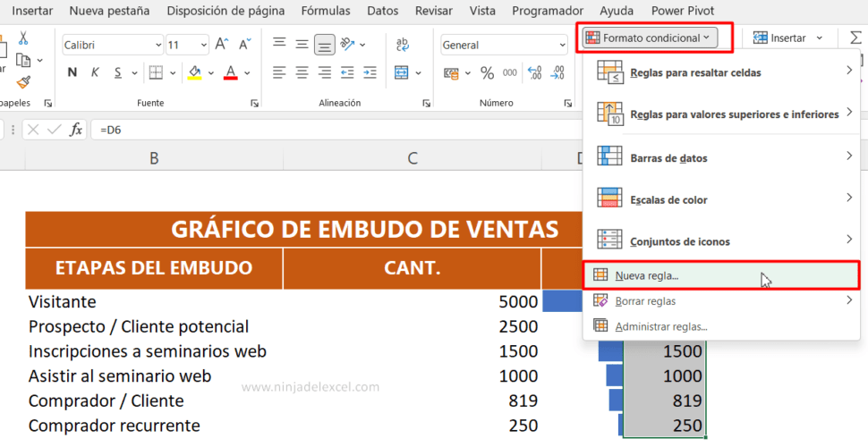Toggle italic formatting (K)
Image resolution: width=868 pixels, height=447 pixels.
click(95, 72)
